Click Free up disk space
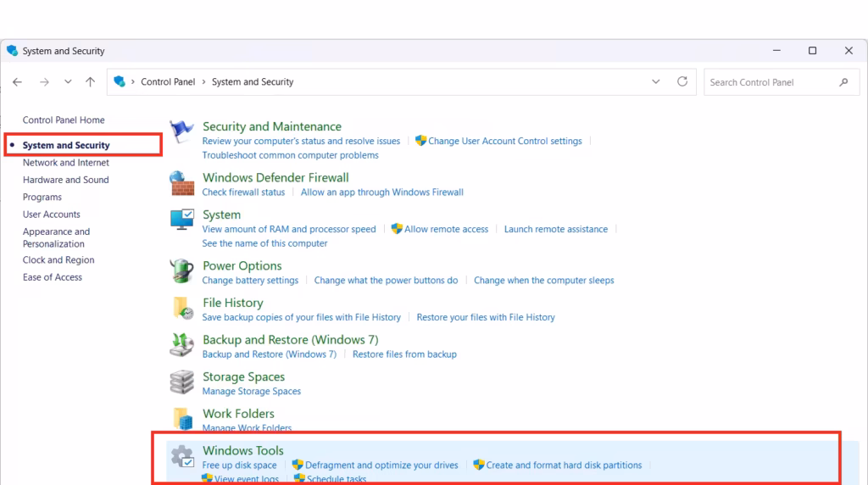The height and width of the screenshot is (485, 868). tap(239, 465)
